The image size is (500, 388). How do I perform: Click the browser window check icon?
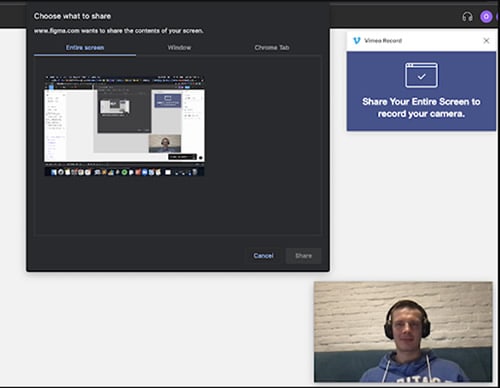421,75
